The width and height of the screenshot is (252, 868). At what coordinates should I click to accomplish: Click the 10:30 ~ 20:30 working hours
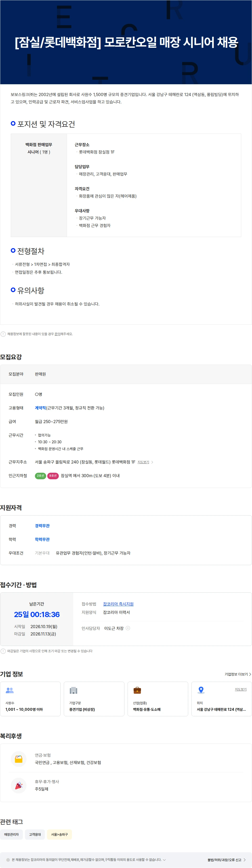click(50, 442)
